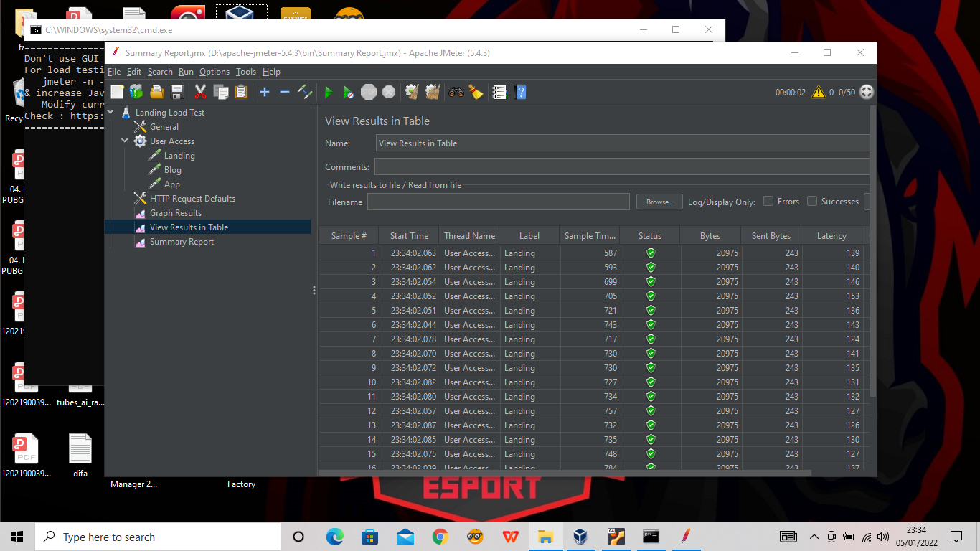Viewport: 980px width, 551px height.
Task: Click the Comments text field
Action: [x=622, y=166]
